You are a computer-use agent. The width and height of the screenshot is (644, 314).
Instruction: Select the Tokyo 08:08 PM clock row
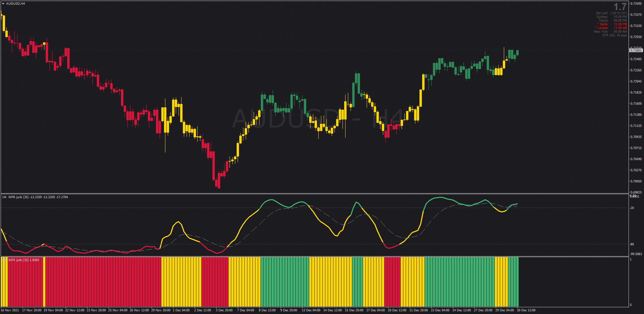pyautogui.click(x=612, y=21)
